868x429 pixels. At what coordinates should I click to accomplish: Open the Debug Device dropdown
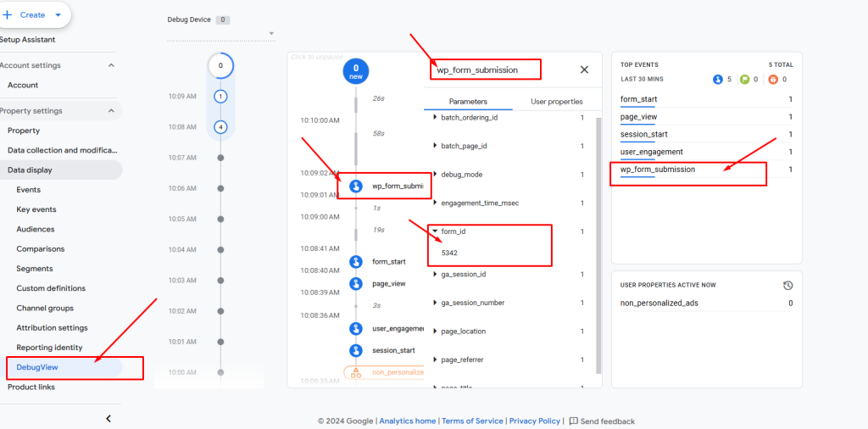tap(221, 34)
